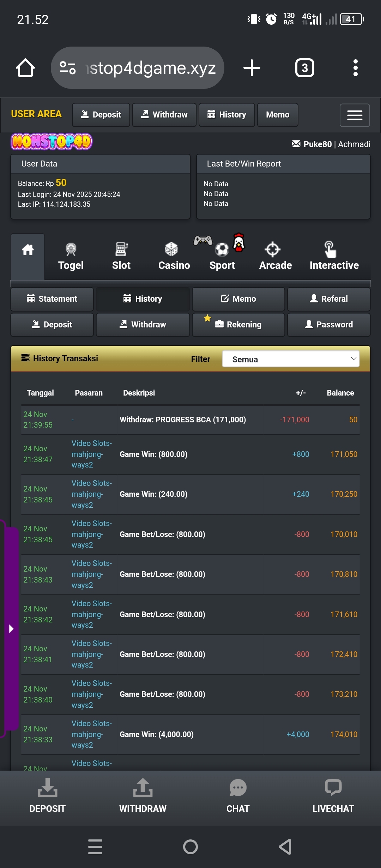
Task: Open a new browser tab
Action: tap(252, 68)
